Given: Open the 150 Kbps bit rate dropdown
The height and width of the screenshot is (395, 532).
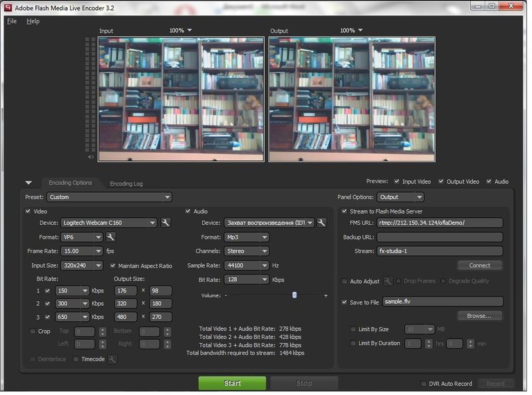Looking at the screenshot, I should pos(72,291).
